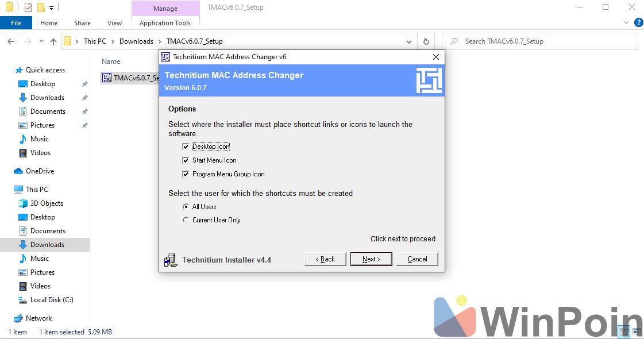This screenshot has height=339, width=644.
Task: Open Videos under This PC
Action: point(40,286)
